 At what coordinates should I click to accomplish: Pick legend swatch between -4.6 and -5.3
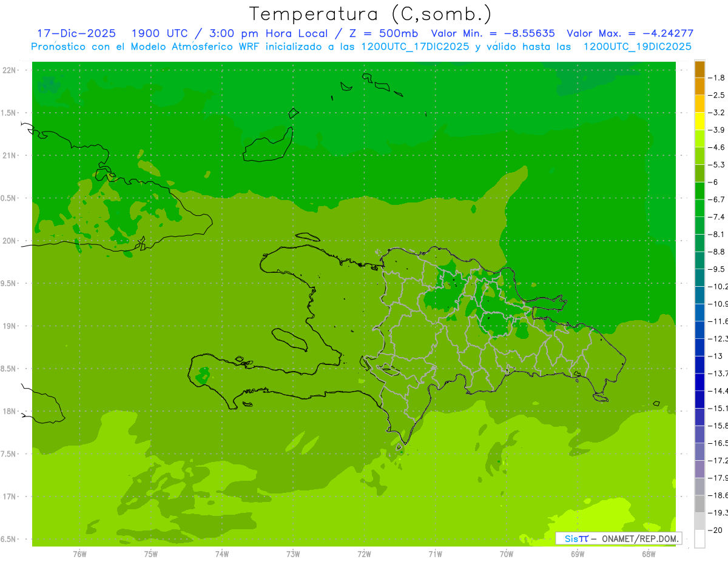699,156
